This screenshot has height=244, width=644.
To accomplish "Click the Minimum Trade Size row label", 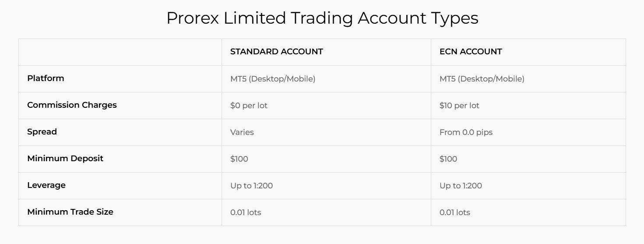I will click(x=70, y=212).
